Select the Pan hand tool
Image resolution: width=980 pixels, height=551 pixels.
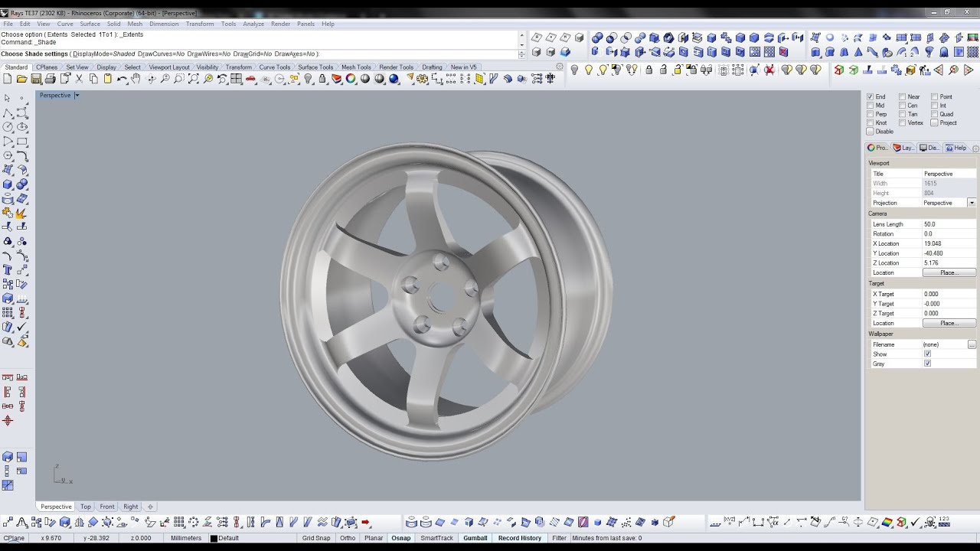pos(136,79)
